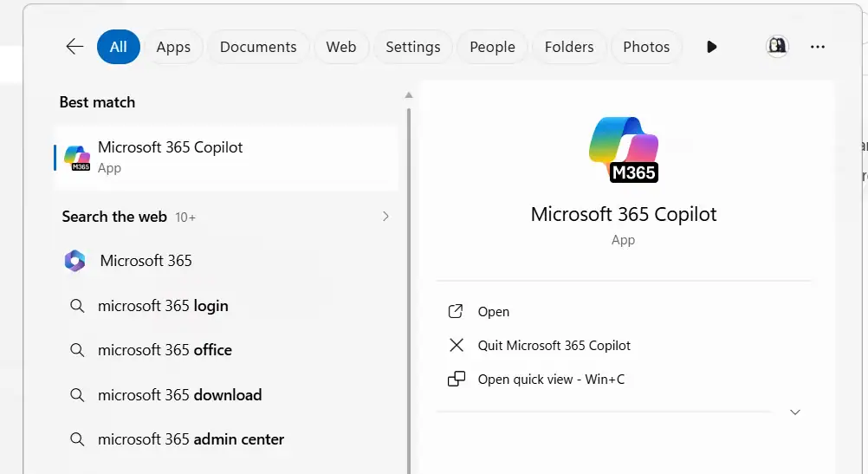Select the All filter tab
The image size is (868, 474).
tap(119, 47)
